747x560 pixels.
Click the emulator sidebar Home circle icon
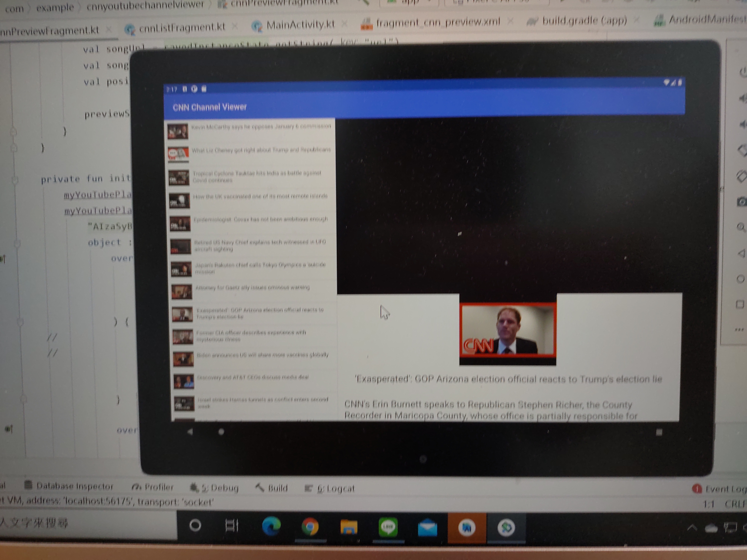point(741,279)
